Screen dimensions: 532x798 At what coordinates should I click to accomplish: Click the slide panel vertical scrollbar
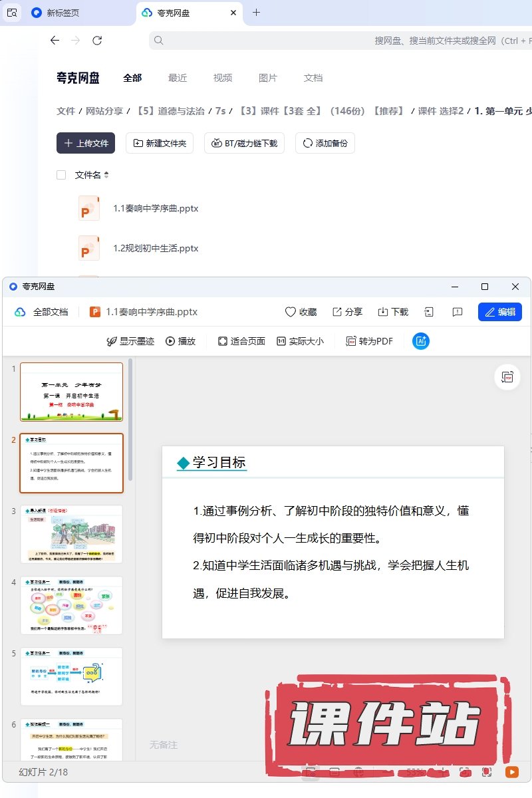(x=130, y=419)
